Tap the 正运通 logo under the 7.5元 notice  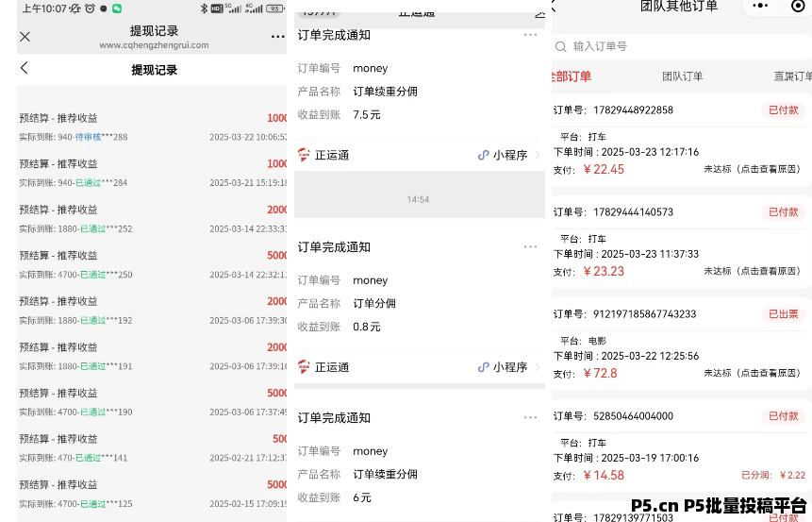[x=304, y=155]
